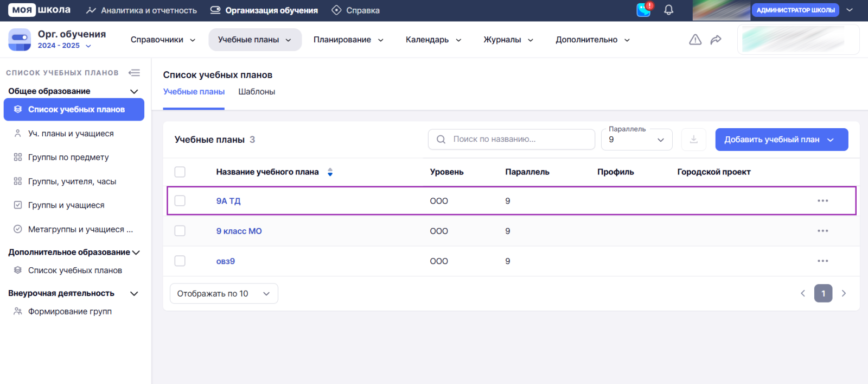Toggle the select-all checkbox in table header

point(180,172)
